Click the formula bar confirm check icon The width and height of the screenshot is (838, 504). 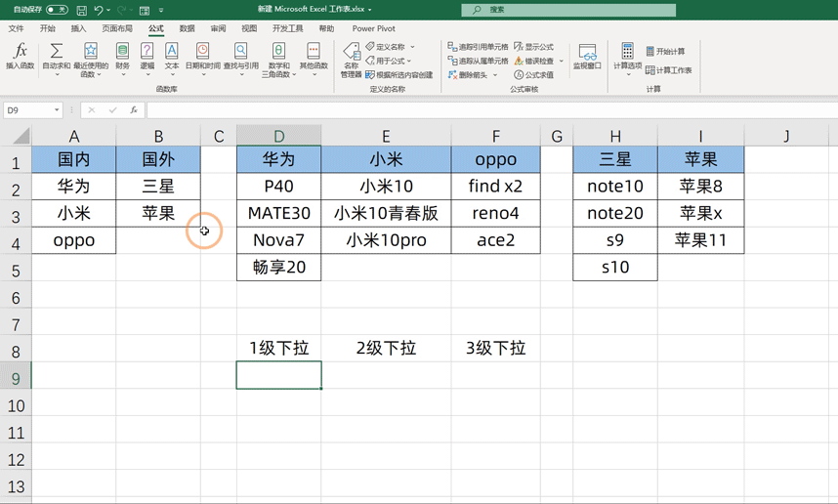click(x=112, y=110)
